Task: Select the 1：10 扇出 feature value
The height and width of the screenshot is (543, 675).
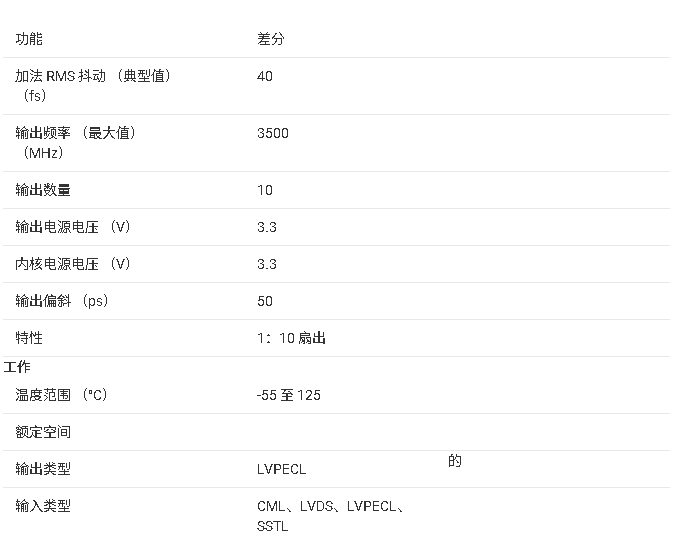Action: tap(291, 338)
